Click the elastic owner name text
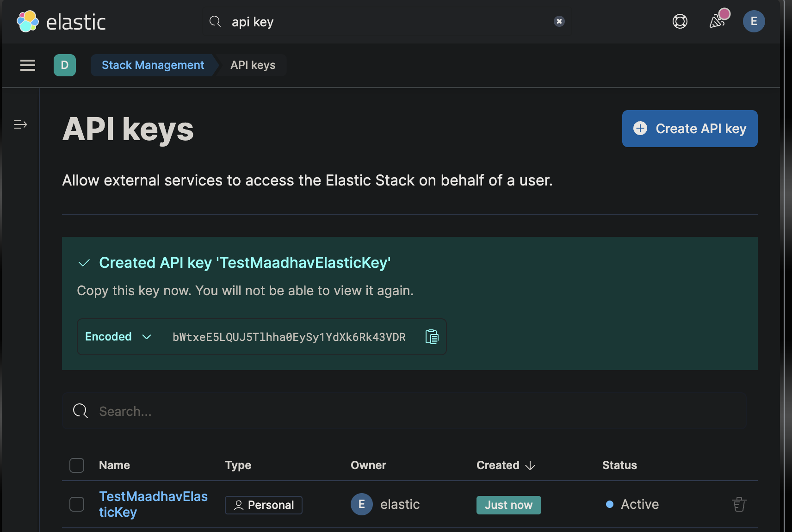 tap(400, 504)
